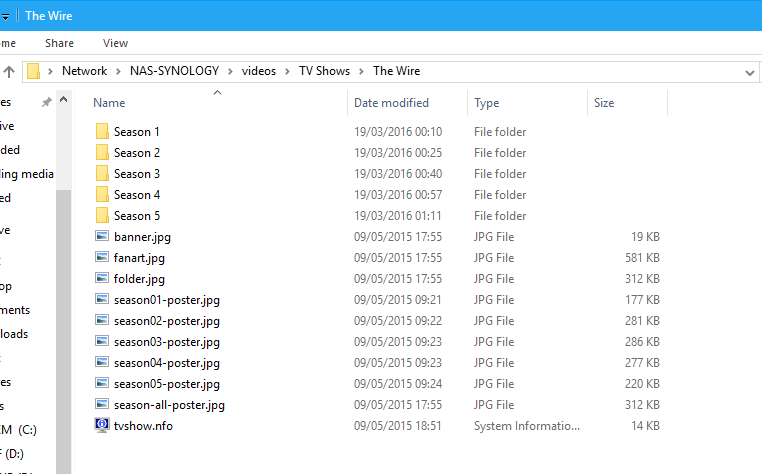Expand chevron before Network in address bar
762x474 pixels.
tap(50, 71)
